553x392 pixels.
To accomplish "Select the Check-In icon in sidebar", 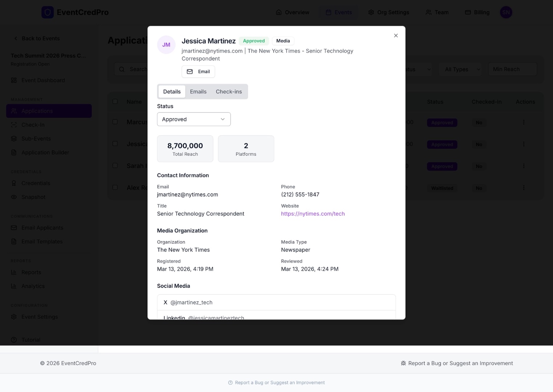I will click(14, 124).
